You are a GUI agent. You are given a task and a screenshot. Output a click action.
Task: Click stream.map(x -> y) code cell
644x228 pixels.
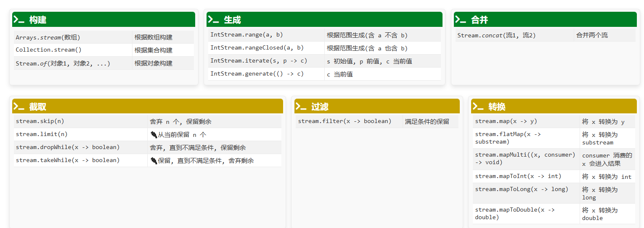click(x=526, y=121)
